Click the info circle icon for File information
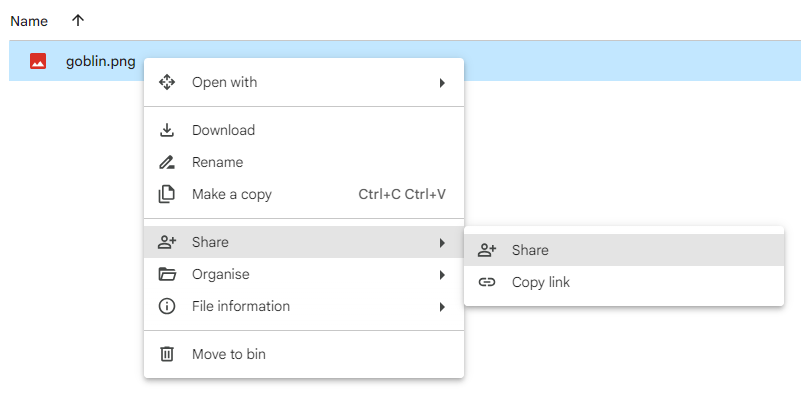 point(167,306)
